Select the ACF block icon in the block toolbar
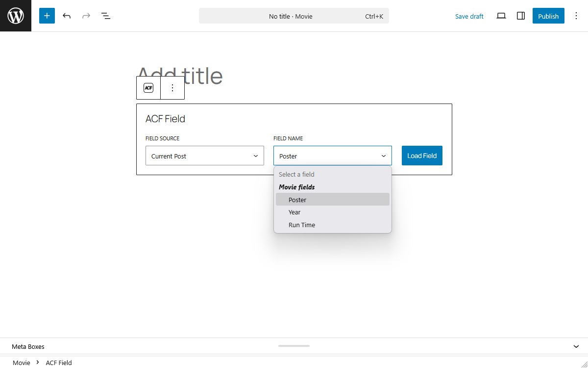The width and height of the screenshot is (588, 368). (148, 88)
